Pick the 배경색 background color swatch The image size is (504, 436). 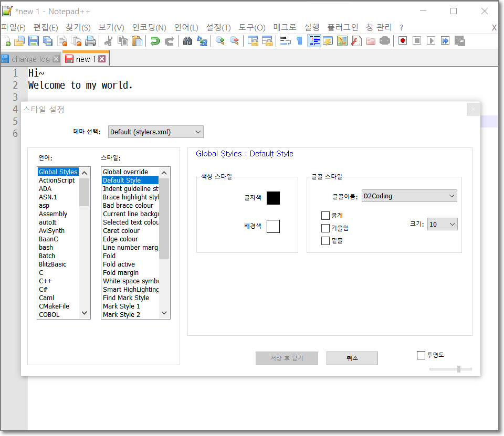(273, 226)
